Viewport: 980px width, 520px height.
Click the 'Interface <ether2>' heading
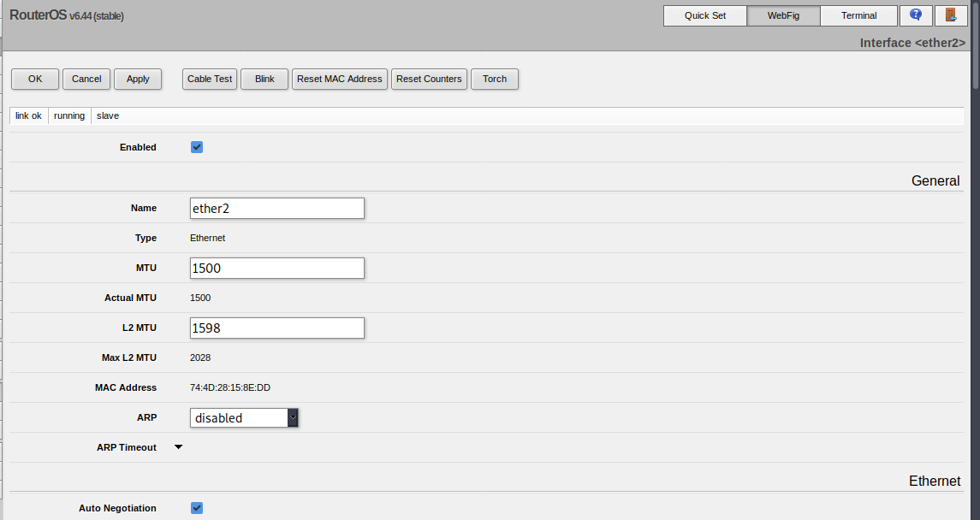(912, 43)
